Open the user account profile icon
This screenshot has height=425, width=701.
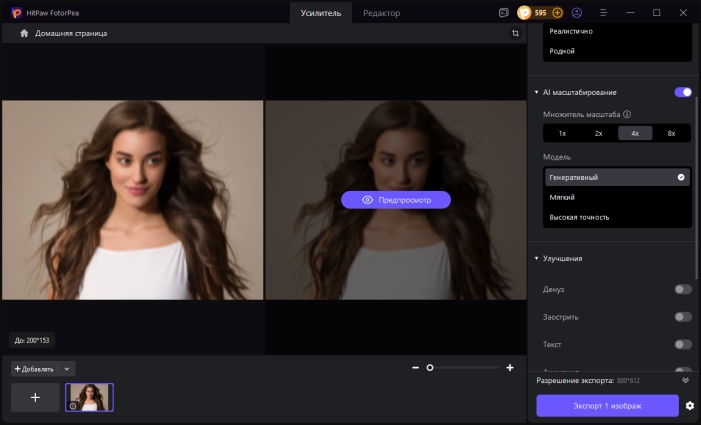pos(577,13)
